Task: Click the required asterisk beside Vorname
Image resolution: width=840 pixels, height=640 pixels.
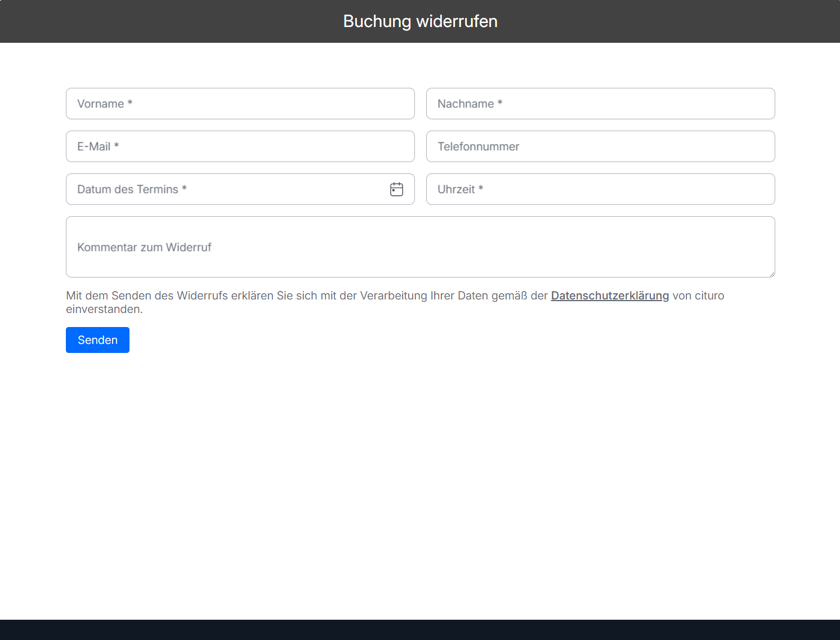Action: [130, 102]
